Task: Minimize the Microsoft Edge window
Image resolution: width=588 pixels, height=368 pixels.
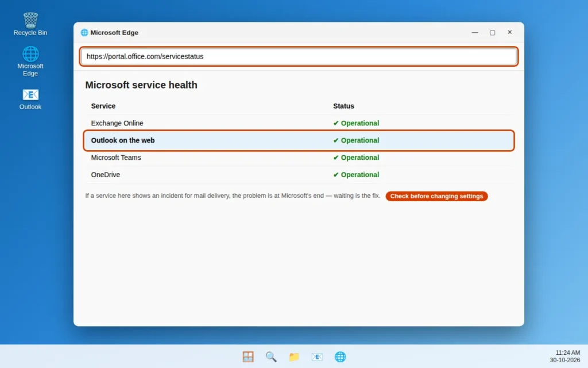Action: [475, 32]
